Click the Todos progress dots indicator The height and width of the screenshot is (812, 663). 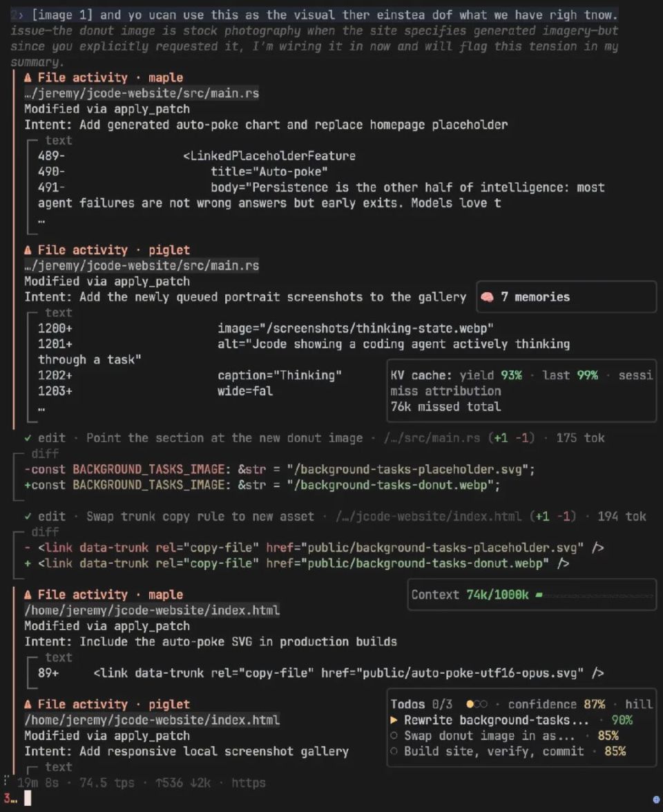click(x=477, y=704)
